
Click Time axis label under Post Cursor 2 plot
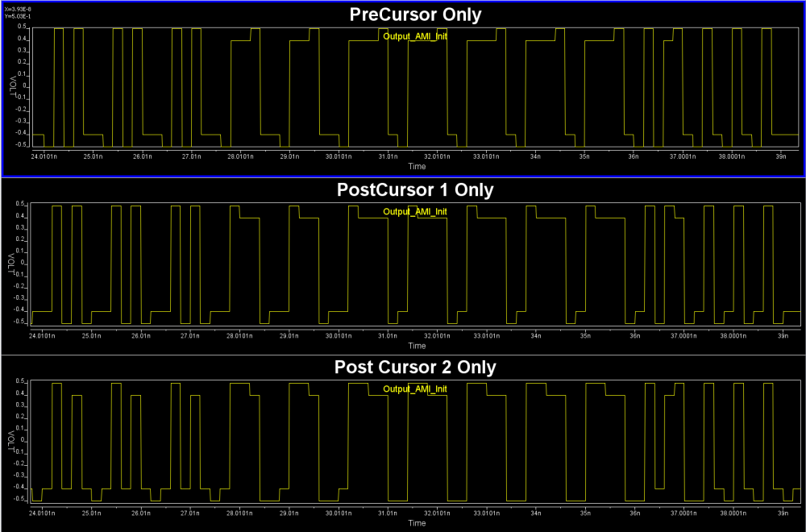pos(417,523)
